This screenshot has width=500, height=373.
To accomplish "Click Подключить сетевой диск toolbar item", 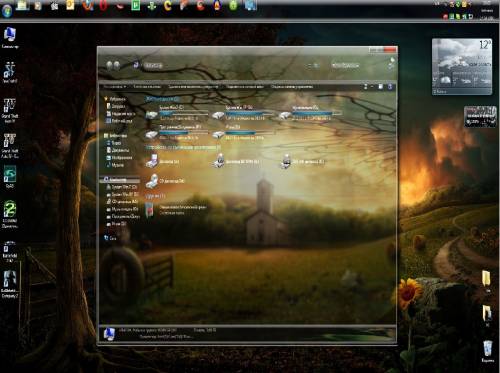I will tap(245, 87).
